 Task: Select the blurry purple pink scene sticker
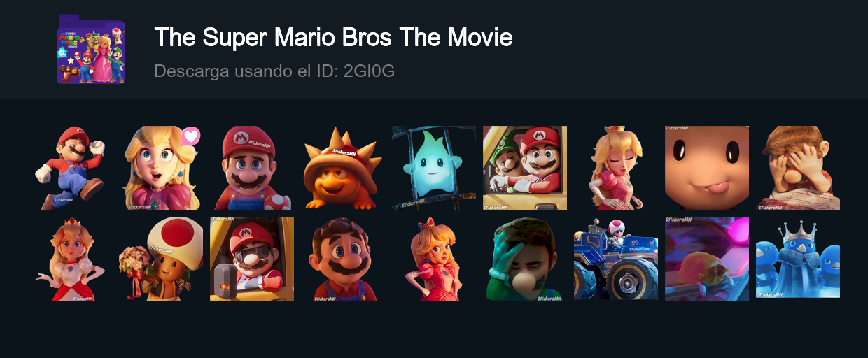pyautogui.click(x=707, y=259)
